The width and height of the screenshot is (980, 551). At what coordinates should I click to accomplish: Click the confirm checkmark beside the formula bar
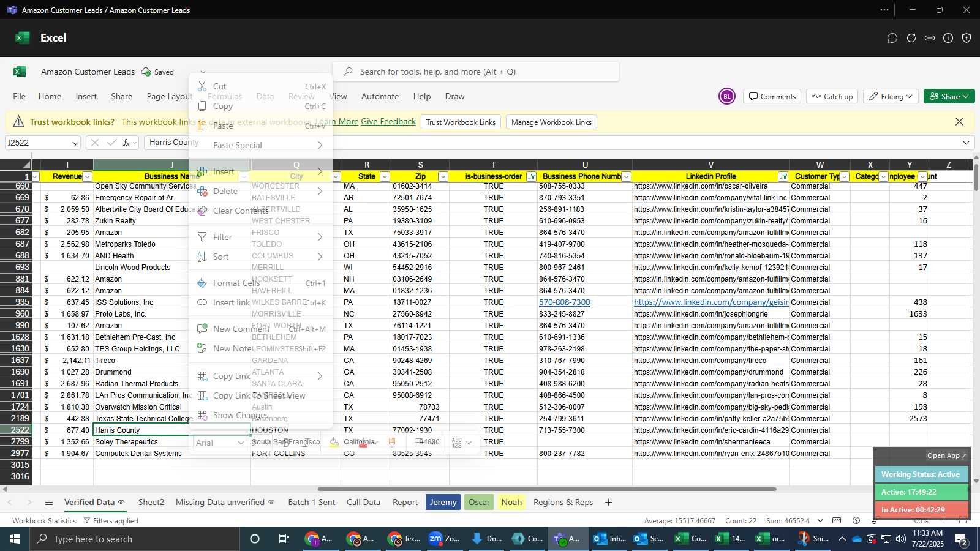tap(111, 143)
